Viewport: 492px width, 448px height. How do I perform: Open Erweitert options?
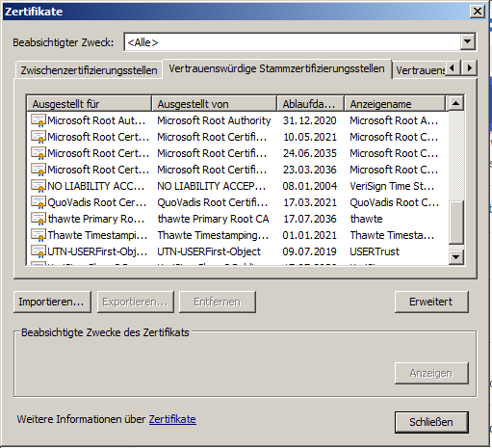point(431,302)
